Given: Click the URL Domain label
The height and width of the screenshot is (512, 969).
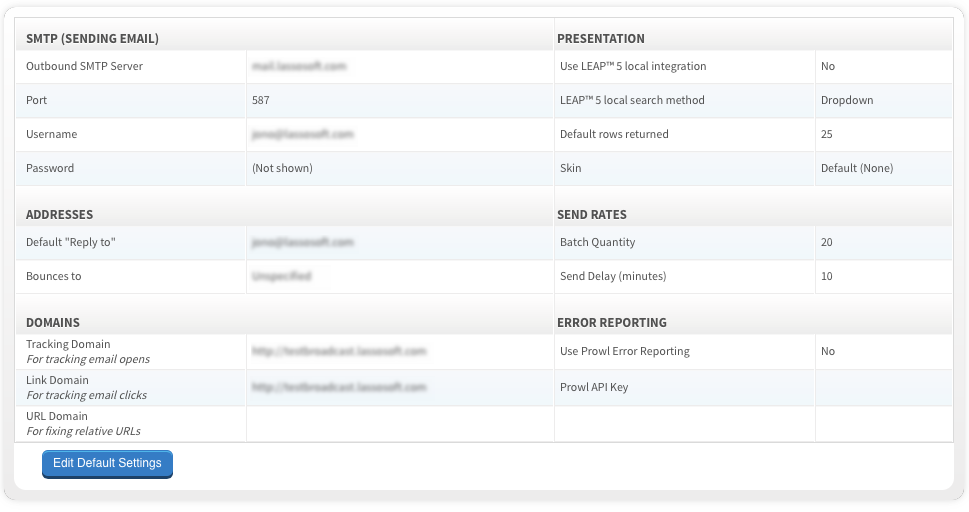Looking at the screenshot, I should coord(57,416).
